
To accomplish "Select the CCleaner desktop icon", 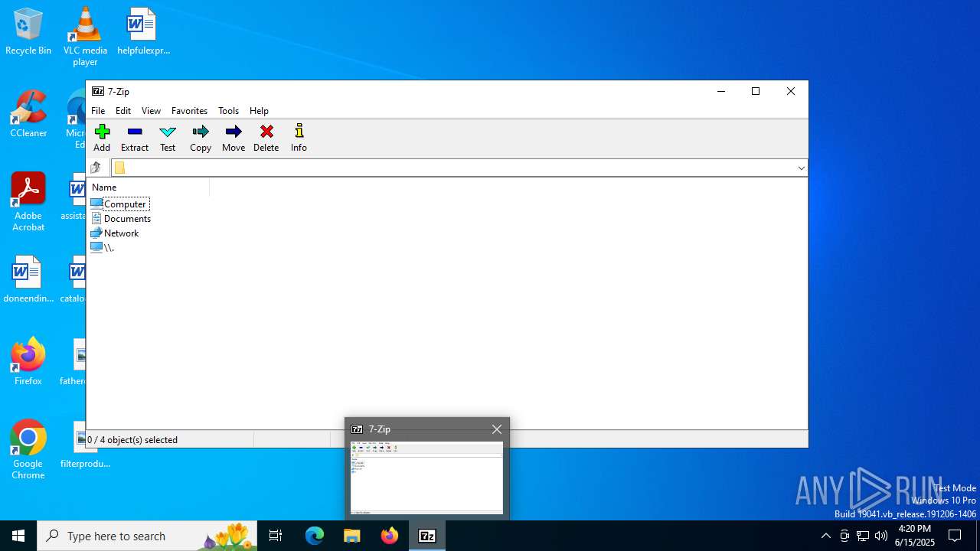I will [x=28, y=114].
